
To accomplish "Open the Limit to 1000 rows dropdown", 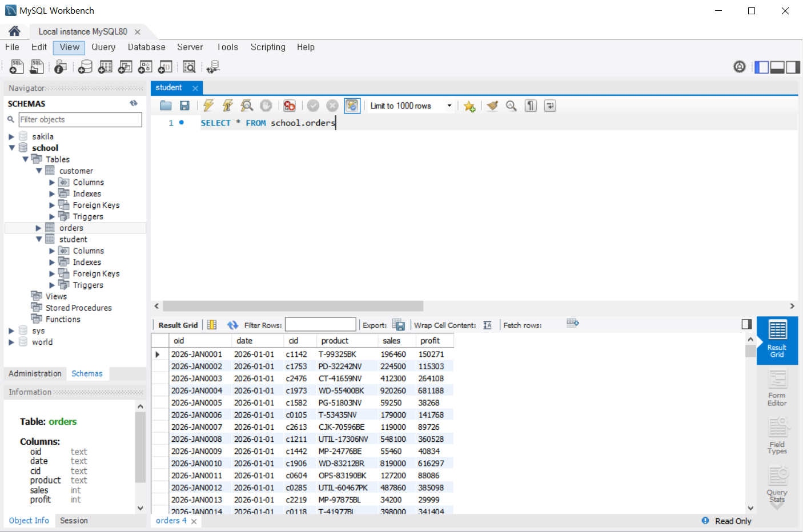I will (x=449, y=106).
